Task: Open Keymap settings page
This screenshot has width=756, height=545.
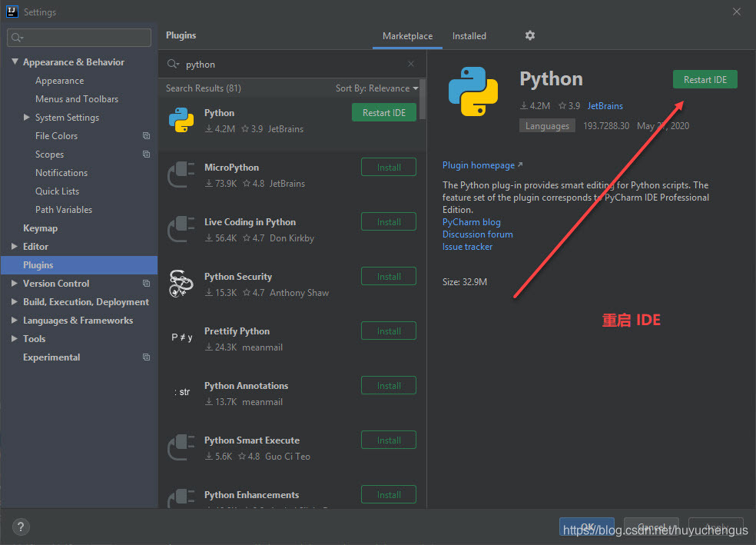Action: pyautogui.click(x=41, y=228)
